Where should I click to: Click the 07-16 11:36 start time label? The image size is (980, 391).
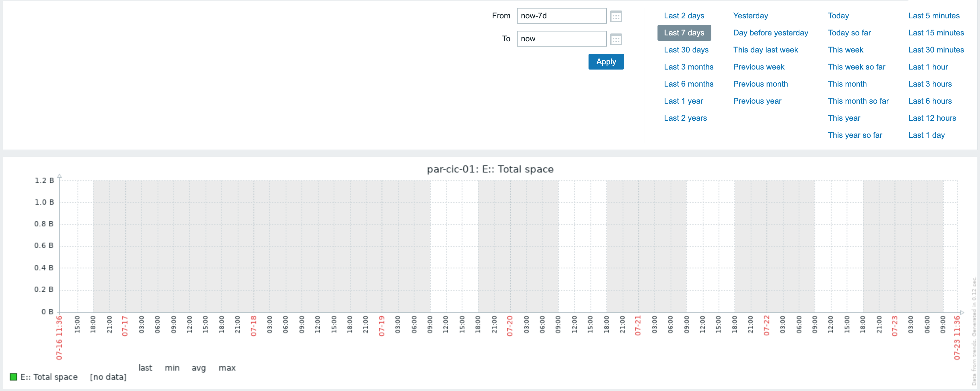59,338
